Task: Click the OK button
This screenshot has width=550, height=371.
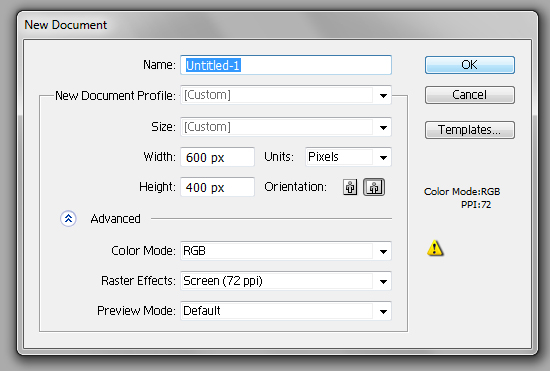Action: pyautogui.click(x=470, y=65)
